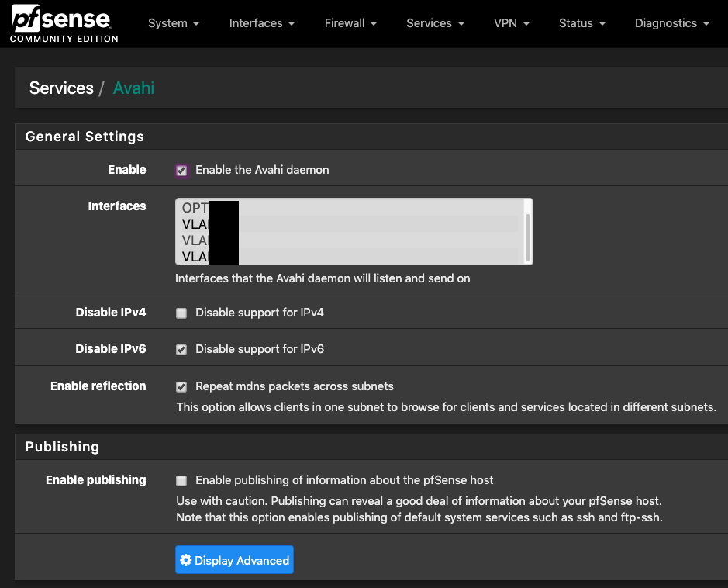Expand the Interfaces navigation menu
The image size is (728, 588).
[261, 23]
